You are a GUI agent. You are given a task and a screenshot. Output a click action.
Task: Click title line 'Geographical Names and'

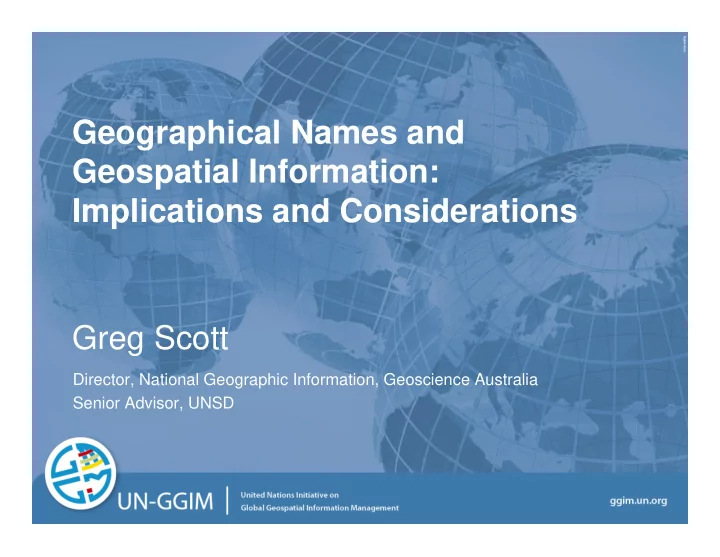pos(268,133)
